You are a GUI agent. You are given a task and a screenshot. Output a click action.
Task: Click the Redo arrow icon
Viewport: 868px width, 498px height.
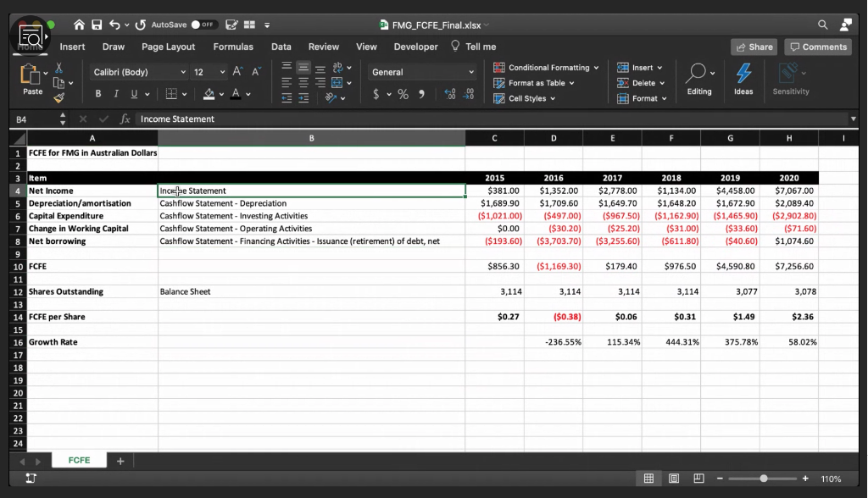click(141, 25)
